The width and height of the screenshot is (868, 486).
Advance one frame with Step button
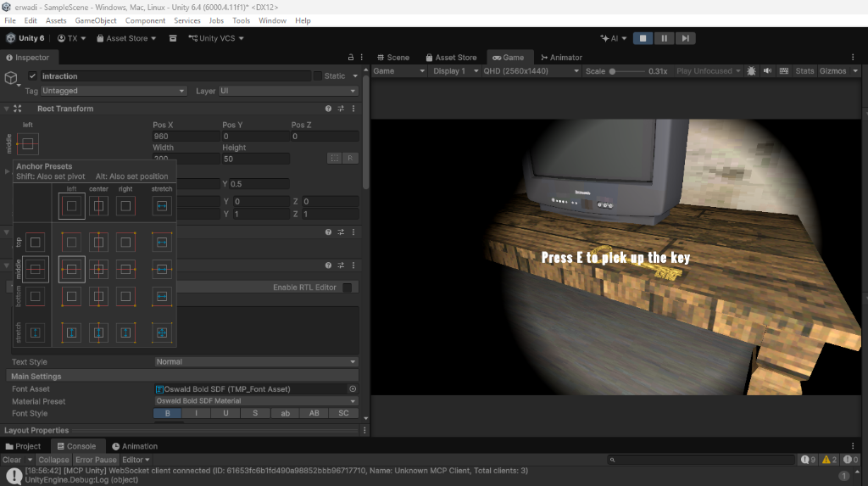click(x=685, y=38)
